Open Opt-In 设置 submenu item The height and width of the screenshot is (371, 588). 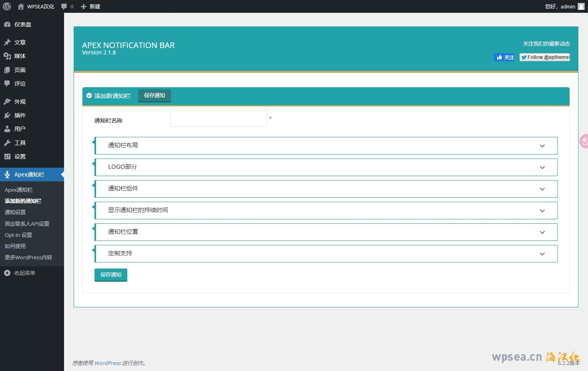click(x=18, y=235)
